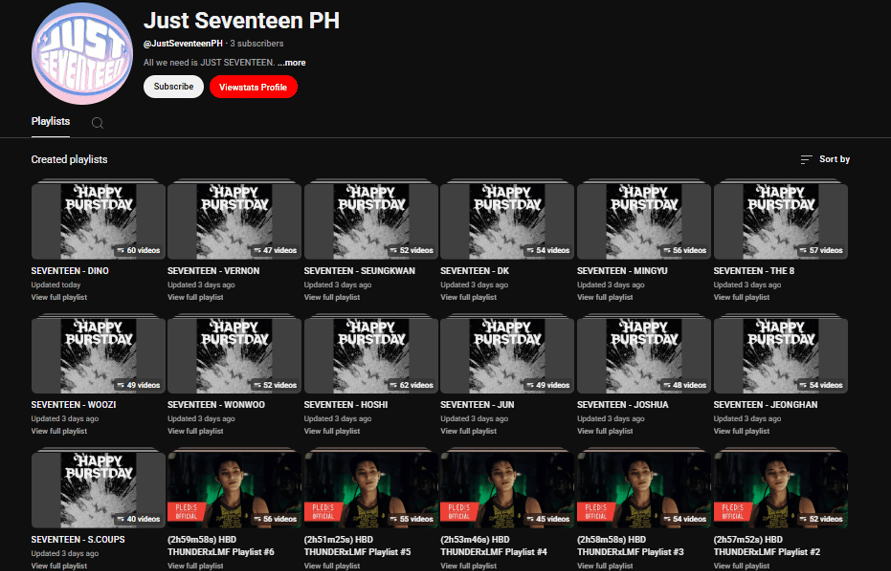Open the SEVENTEEN - JEONGHAN playlist thumbnail
Screen dimensions: 891x571
[x=781, y=356]
